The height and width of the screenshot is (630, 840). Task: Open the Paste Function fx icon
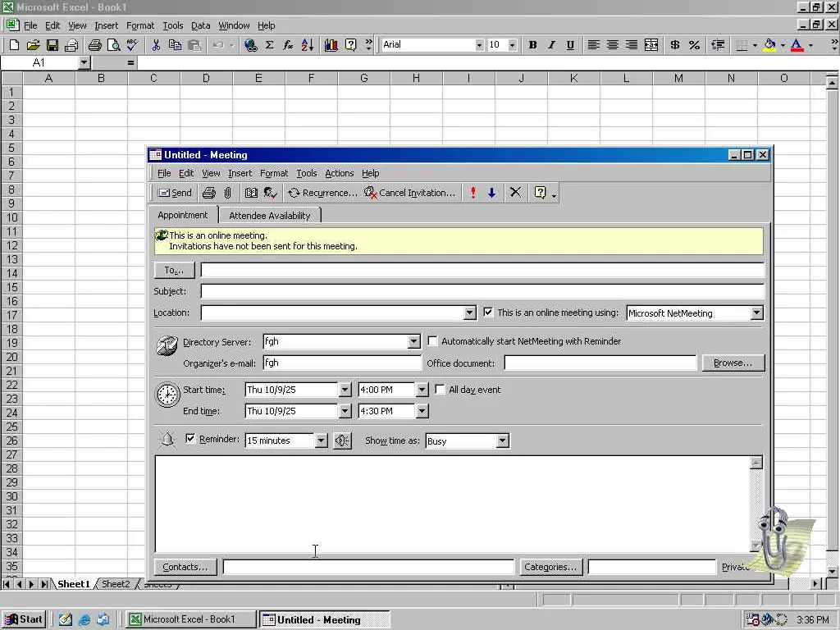click(288, 45)
